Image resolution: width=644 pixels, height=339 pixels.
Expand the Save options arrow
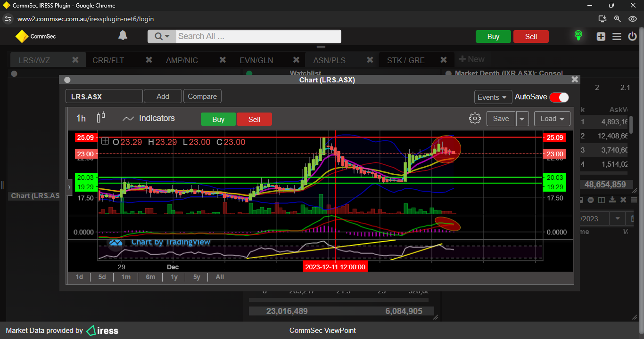click(x=522, y=119)
